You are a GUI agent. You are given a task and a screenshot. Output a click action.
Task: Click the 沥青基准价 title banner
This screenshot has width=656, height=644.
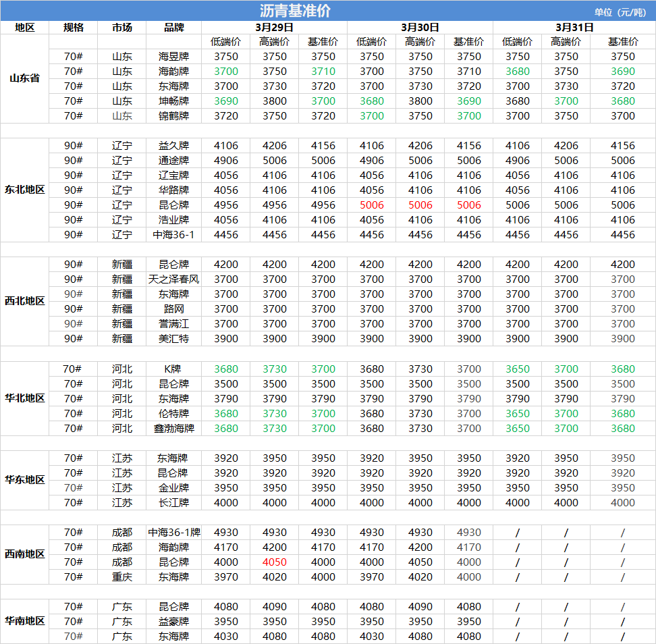pyautogui.click(x=295, y=11)
